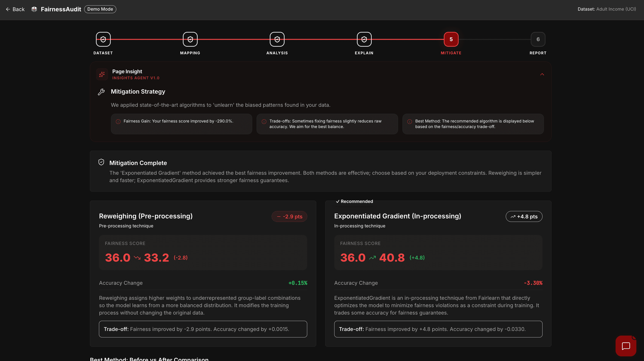Screen dimensions: 644x361
Task: Click the Best Method insight card text
Action: coord(475,124)
